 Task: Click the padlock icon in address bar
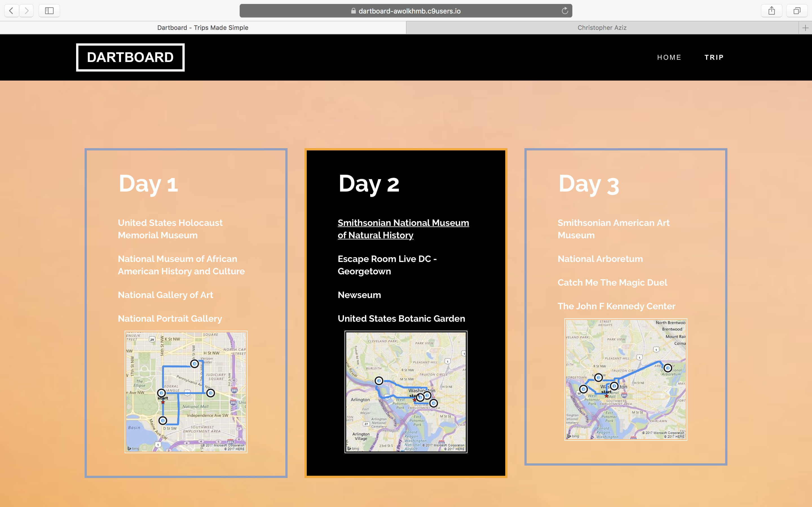coord(353,11)
